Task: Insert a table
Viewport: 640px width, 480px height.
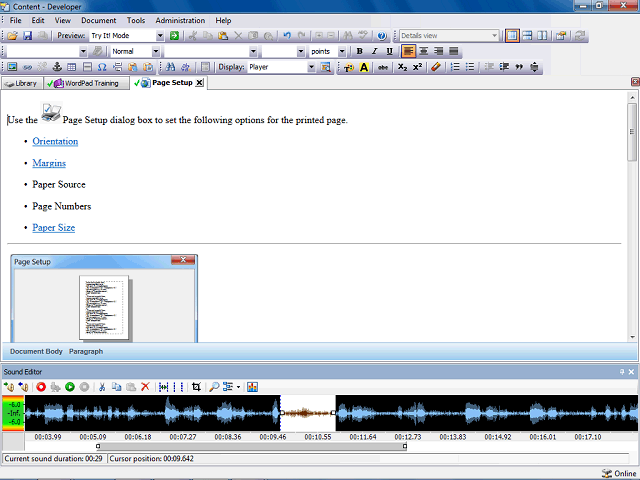Action: point(72,67)
